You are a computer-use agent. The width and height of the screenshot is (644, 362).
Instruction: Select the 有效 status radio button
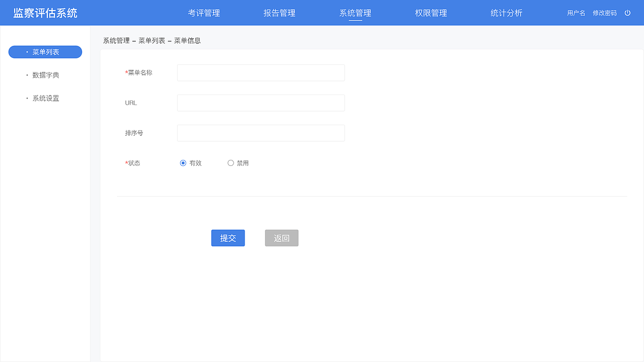[x=183, y=163]
